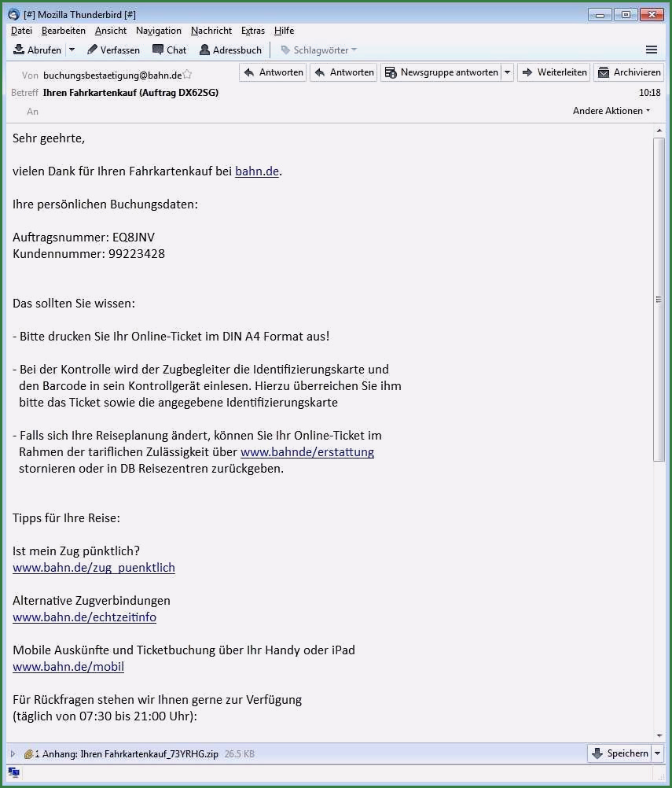Open the Chat toolbar button
672x788 pixels.
coord(169,50)
